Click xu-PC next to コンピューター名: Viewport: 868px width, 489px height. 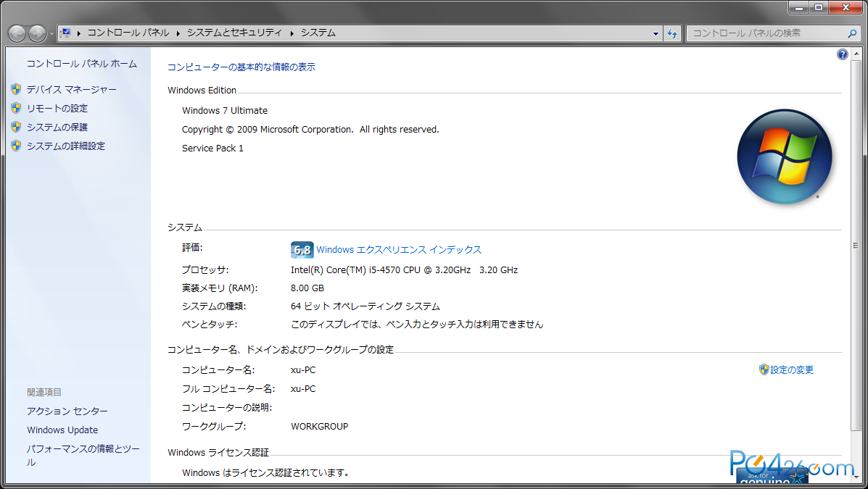303,370
